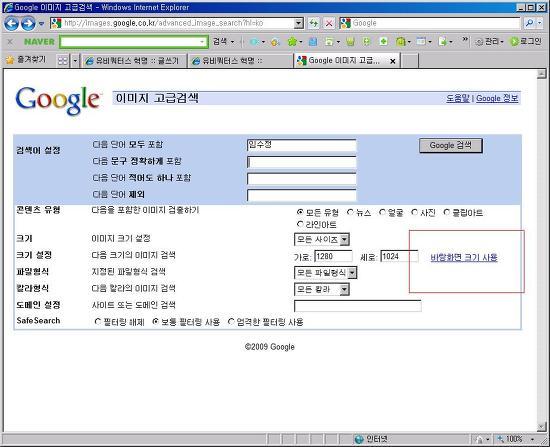
Task: Click the green Naver toolbar search field
Action: pos(134,42)
